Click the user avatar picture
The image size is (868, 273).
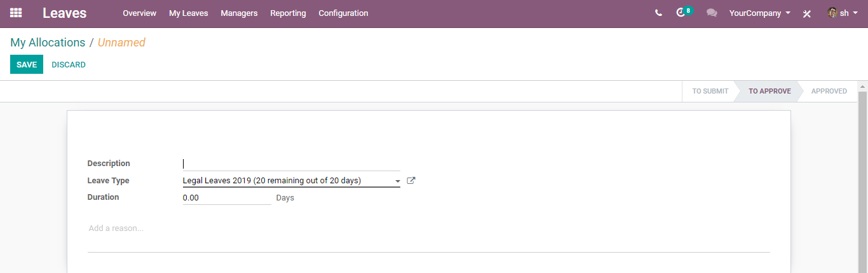click(832, 13)
